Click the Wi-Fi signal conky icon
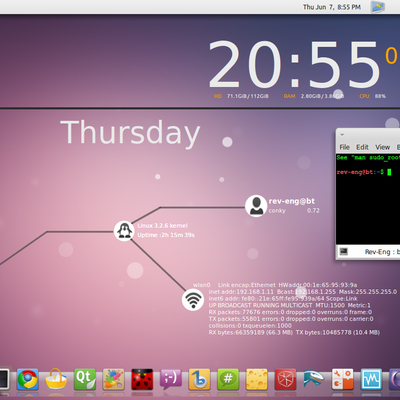The height and width of the screenshot is (400, 400). (193, 299)
